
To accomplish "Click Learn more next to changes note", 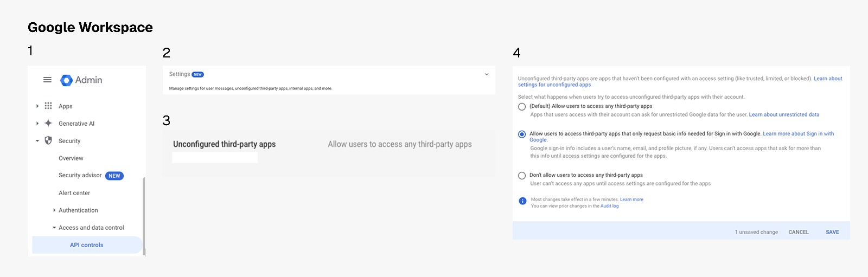I will pos(631,199).
